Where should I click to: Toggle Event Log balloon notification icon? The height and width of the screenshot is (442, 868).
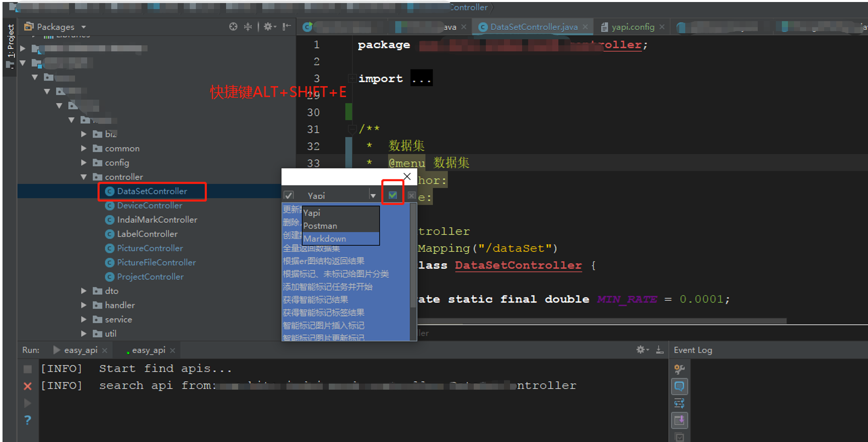click(679, 386)
